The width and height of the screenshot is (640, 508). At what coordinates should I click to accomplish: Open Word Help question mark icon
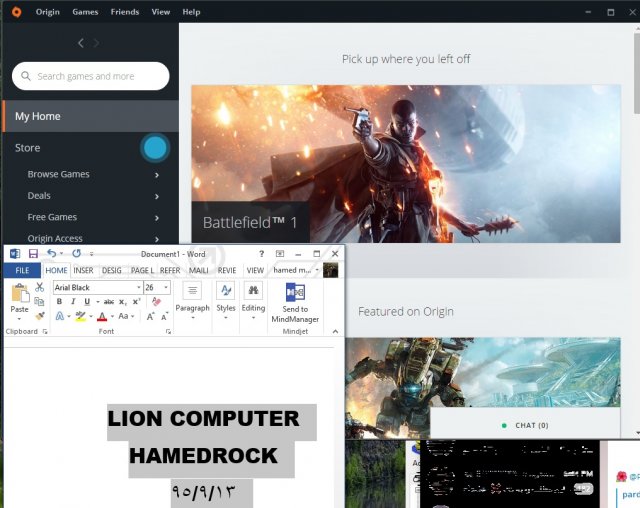pyautogui.click(x=262, y=253)
